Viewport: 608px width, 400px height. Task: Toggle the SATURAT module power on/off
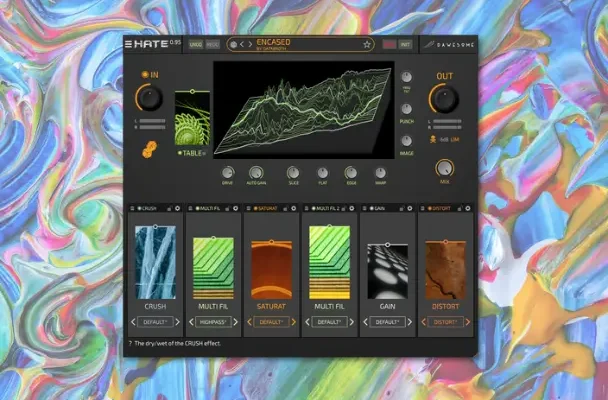point(249,209)
